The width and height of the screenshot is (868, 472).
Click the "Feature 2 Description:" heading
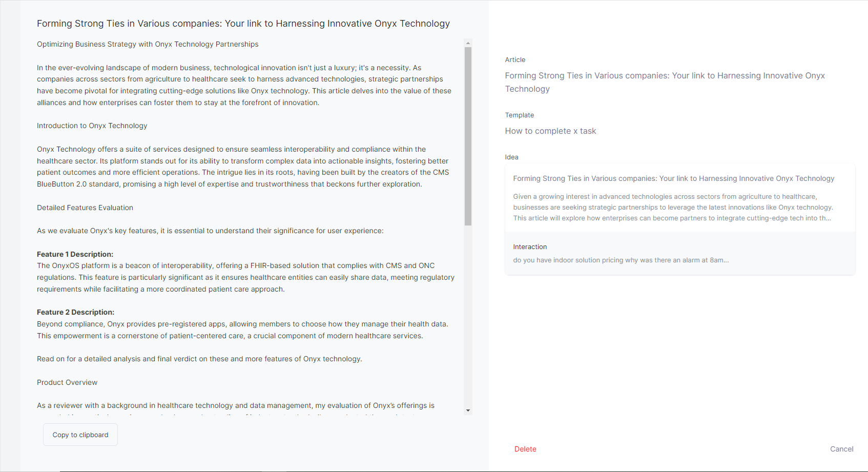[75, 312]
